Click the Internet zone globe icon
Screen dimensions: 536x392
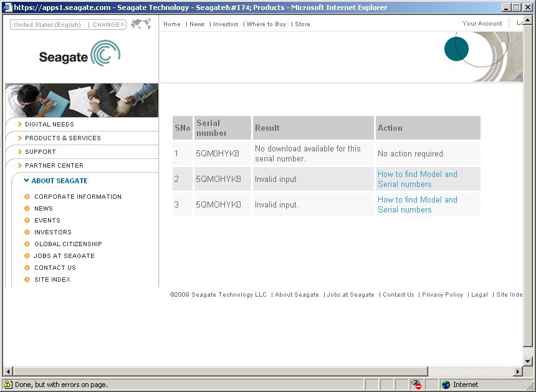pos(446,385)
